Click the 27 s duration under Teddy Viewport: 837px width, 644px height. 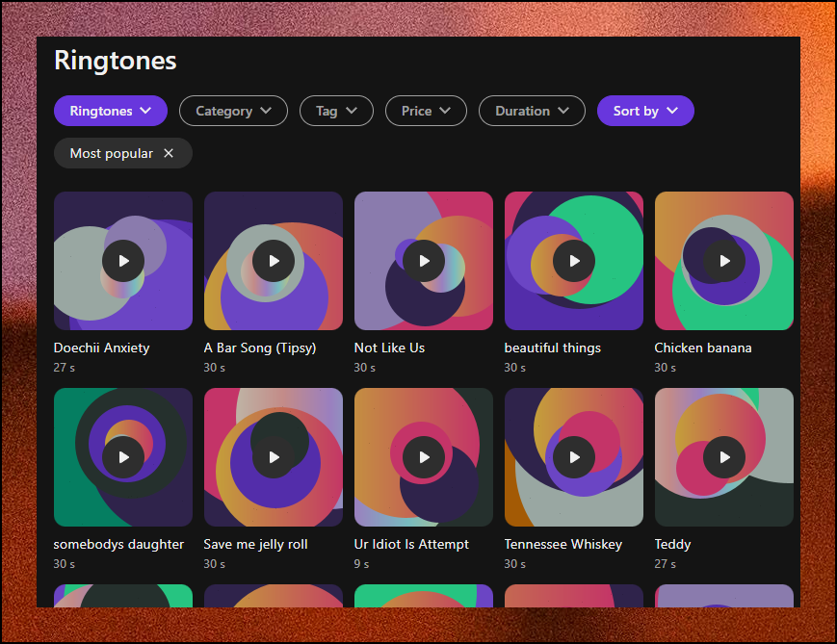pyautogui.click(x=666, y=564)
